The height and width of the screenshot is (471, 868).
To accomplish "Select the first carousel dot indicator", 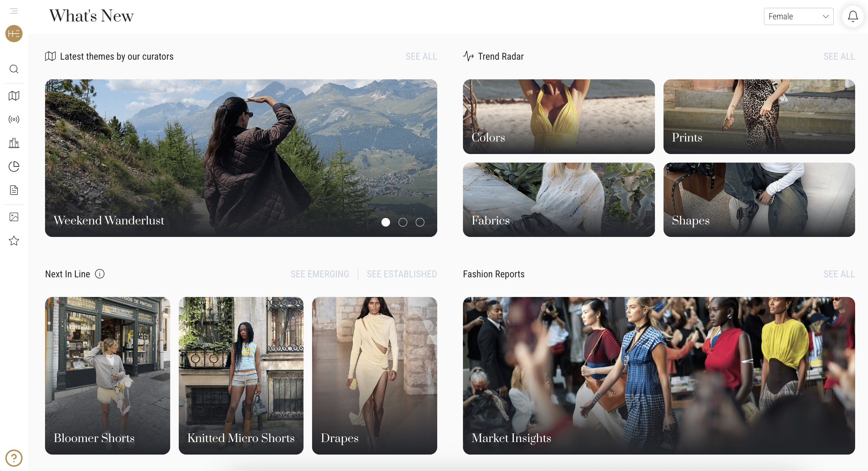I will click(x=386, y=222).
